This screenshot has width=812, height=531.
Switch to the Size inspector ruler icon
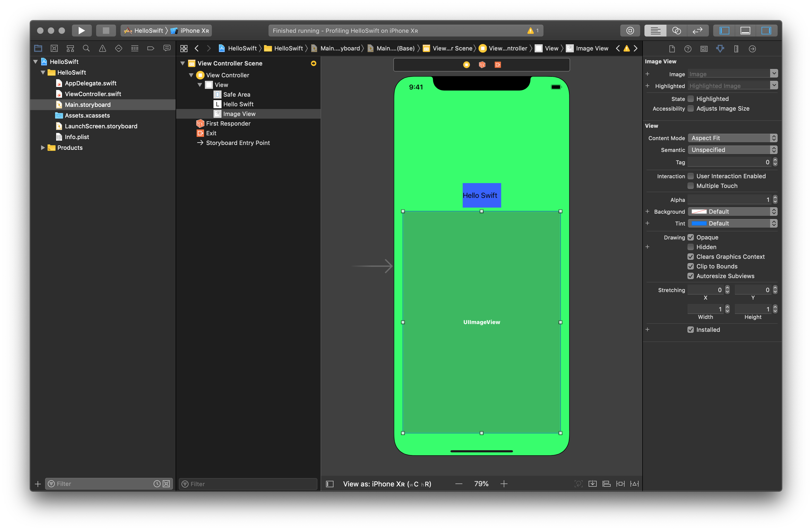[736, 49]
